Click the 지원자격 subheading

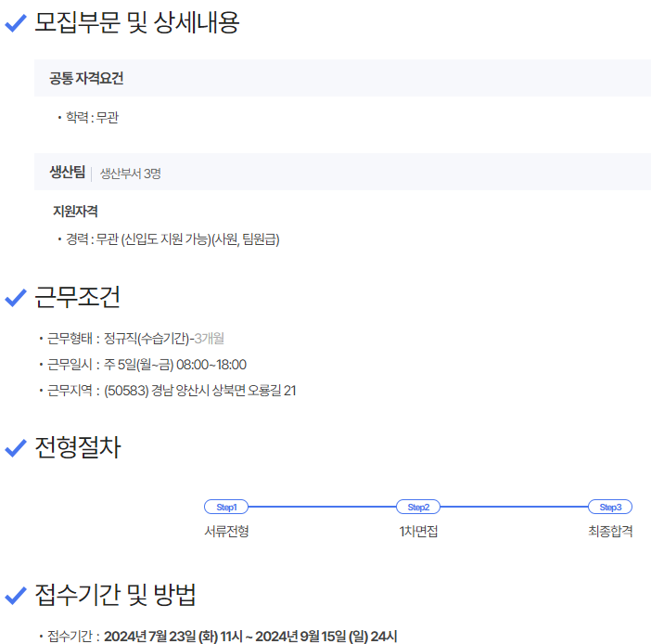coord(75,212)
